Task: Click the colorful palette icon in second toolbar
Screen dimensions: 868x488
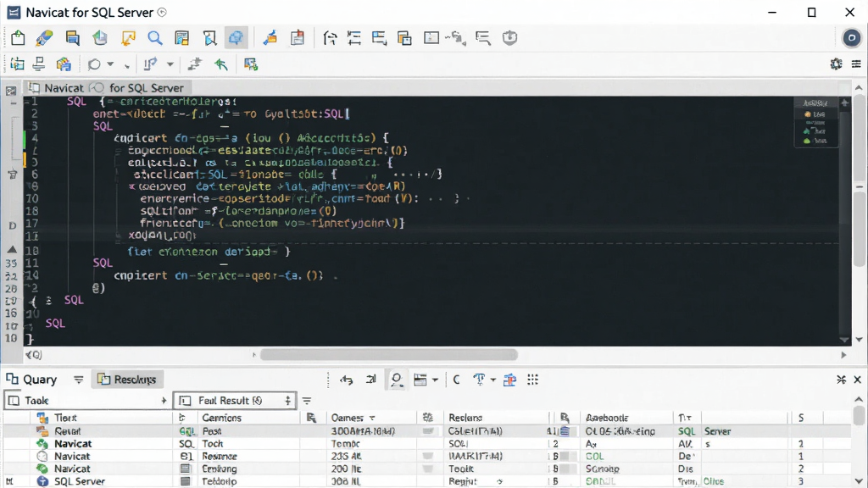Action: 64,64
